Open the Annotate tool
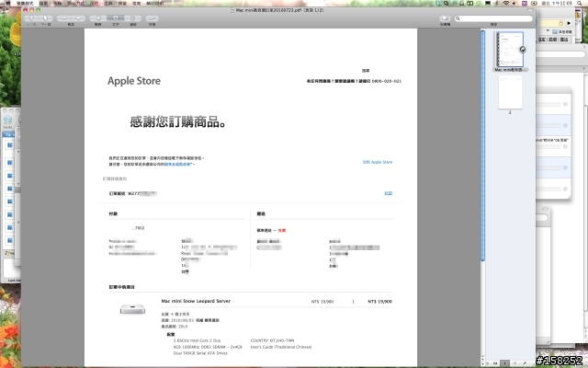Image resolution: width=588 pixels, height=368 pixels. (x=152, y=18)
